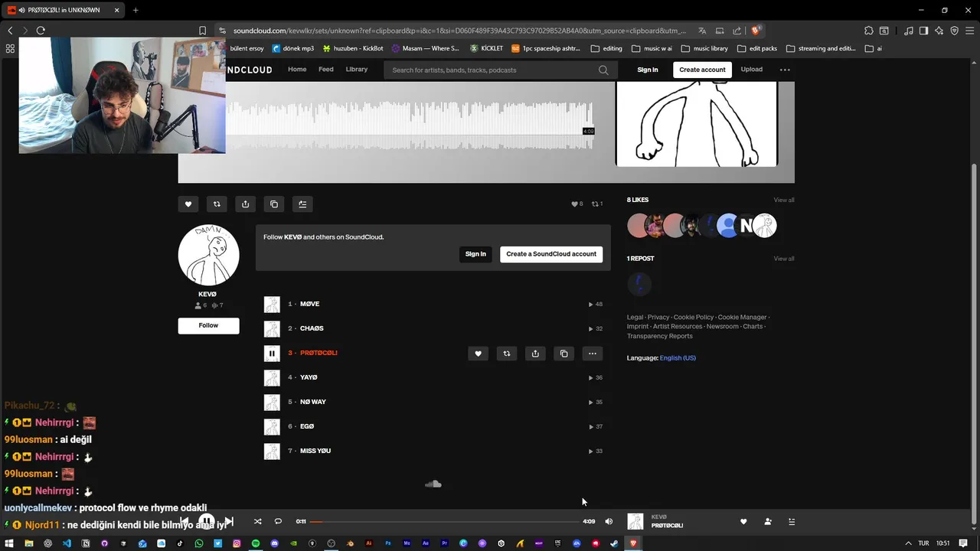Open the KEVØ profile avatar
The height and width of the screenshot is (551, 980).
point(209,255)
